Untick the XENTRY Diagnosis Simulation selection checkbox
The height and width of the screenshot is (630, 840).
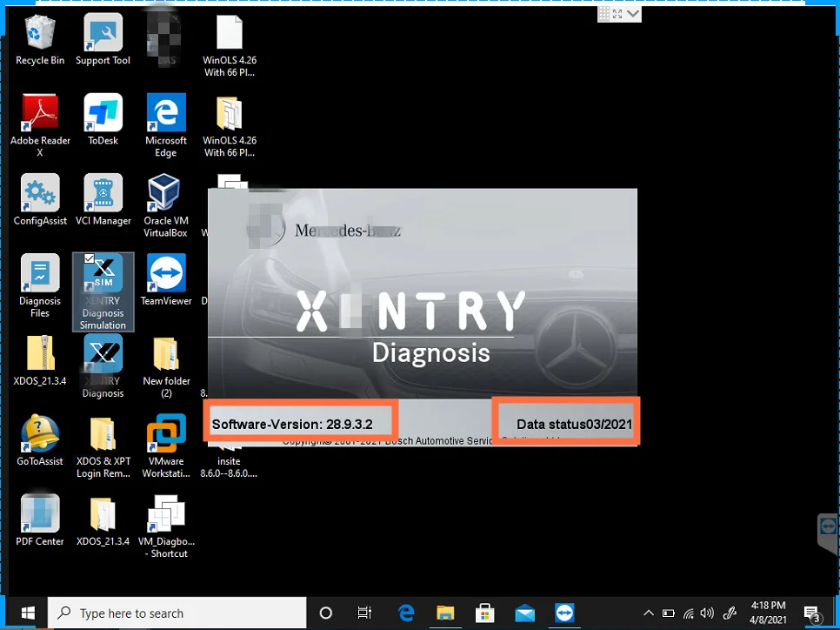pos(90,259)
